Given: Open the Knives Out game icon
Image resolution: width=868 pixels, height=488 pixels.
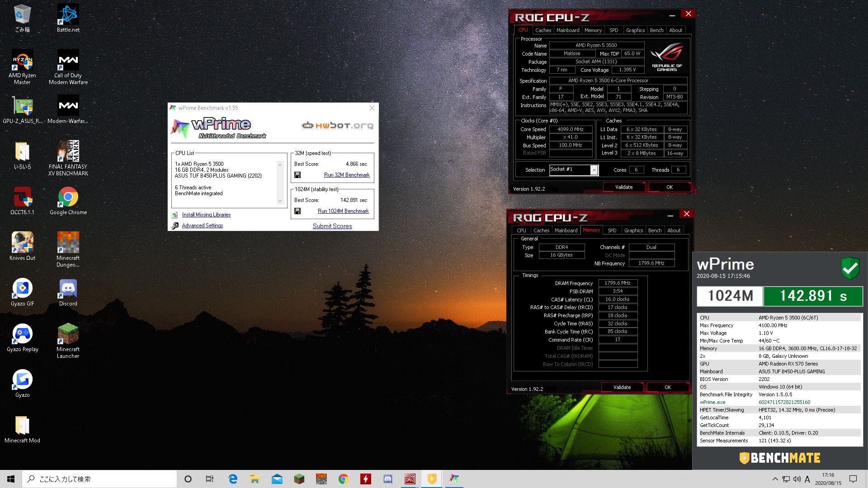Looking at the screenshot, I should pos(22,246).
